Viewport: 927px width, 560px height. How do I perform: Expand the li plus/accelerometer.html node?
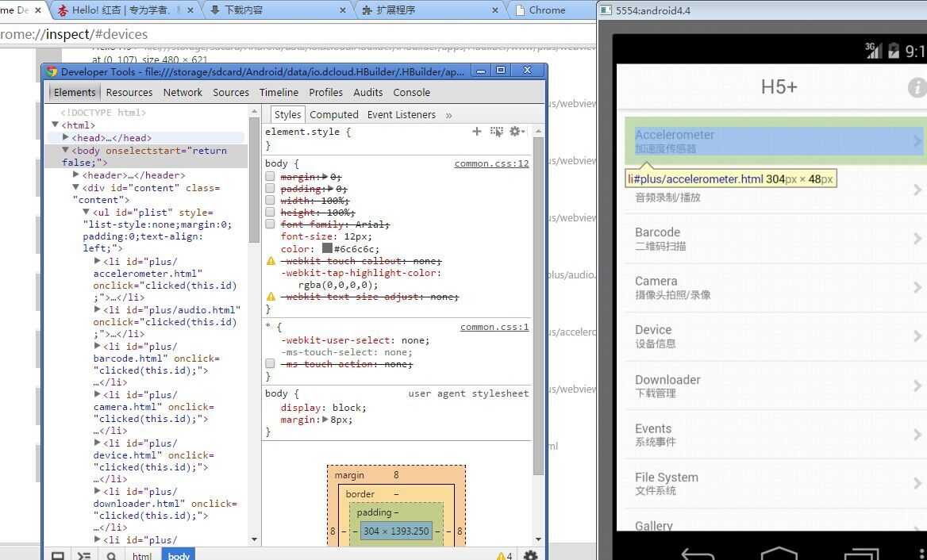click(98, 260)
